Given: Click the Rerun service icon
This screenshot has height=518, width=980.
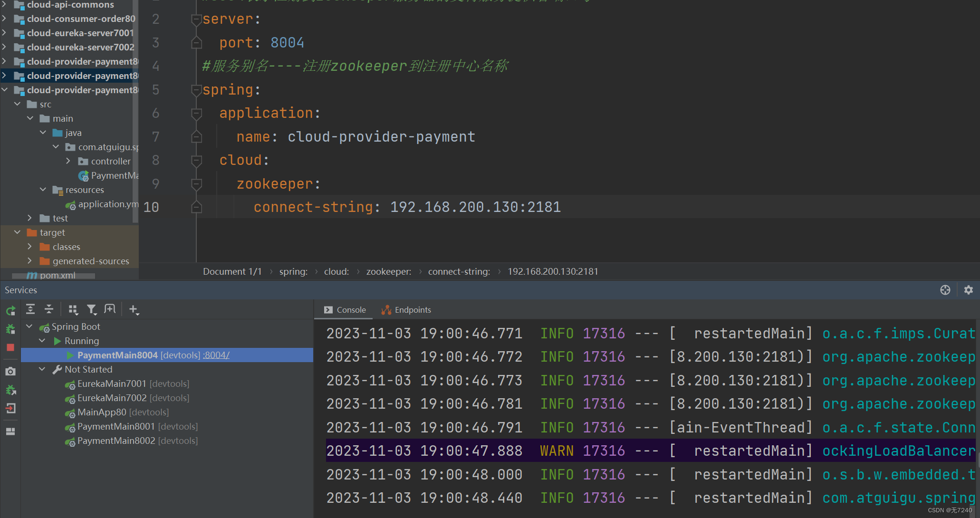Looking at the screenshot, I should [x=10, y=311].
